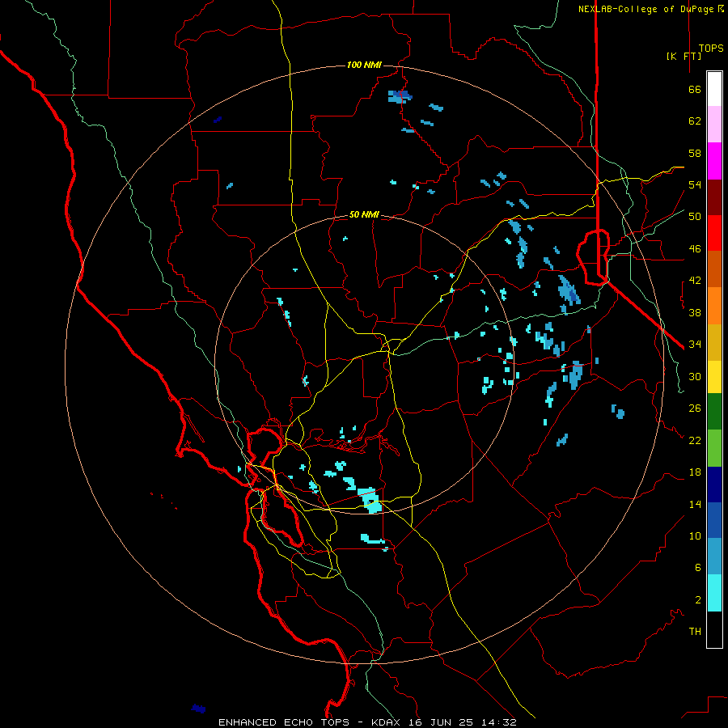Click the cyan swatch between 2 and 6

[714, 593]
